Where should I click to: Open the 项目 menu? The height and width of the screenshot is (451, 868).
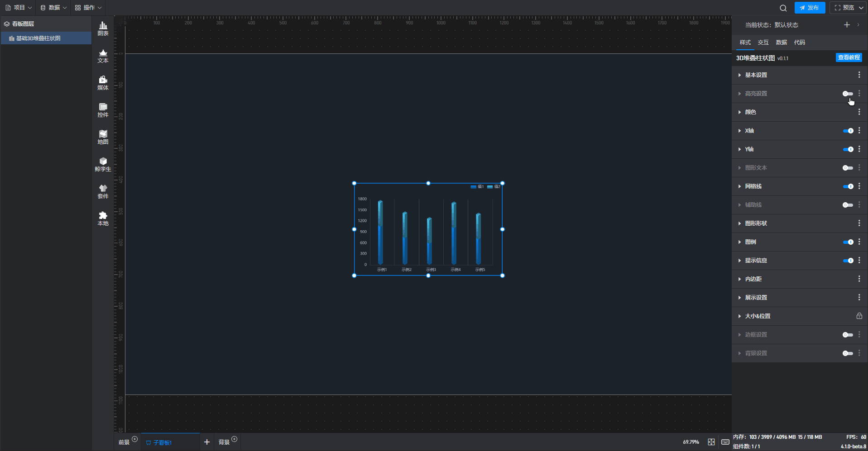(x=19, y=8)
